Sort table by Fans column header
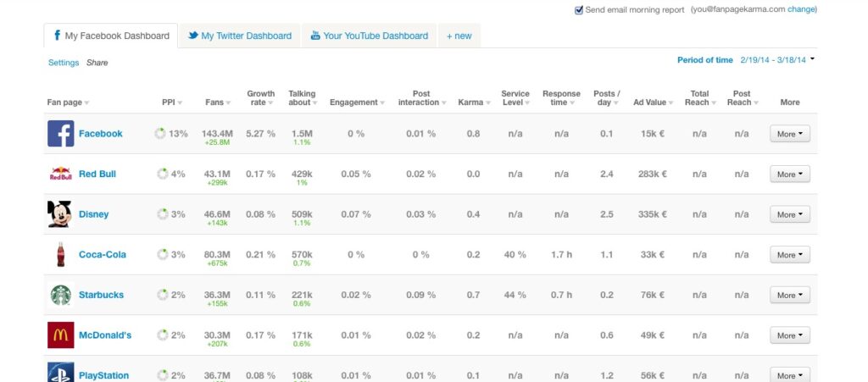The height and width of the screenshot is (382, 868). point(218,102)
